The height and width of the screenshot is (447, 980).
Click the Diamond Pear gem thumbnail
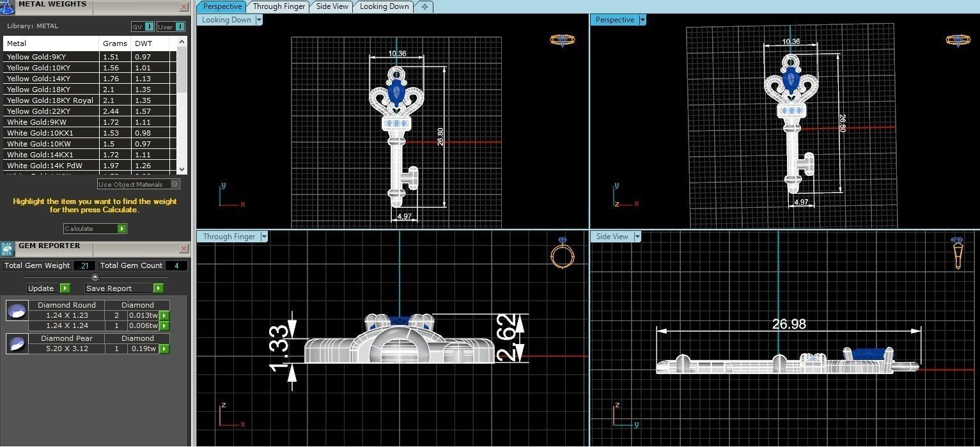17,344
